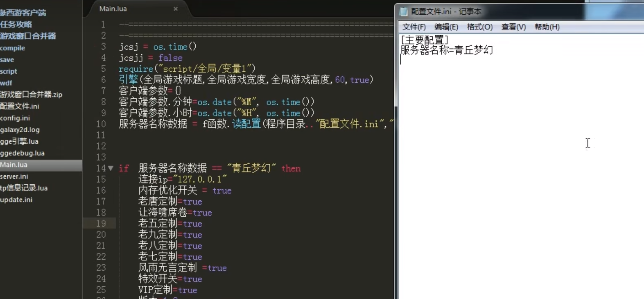Image resolution: width=644 pixels, height=299 pixels.
Task: Click the 老唐定制=true code line
Action: (170, 202)
